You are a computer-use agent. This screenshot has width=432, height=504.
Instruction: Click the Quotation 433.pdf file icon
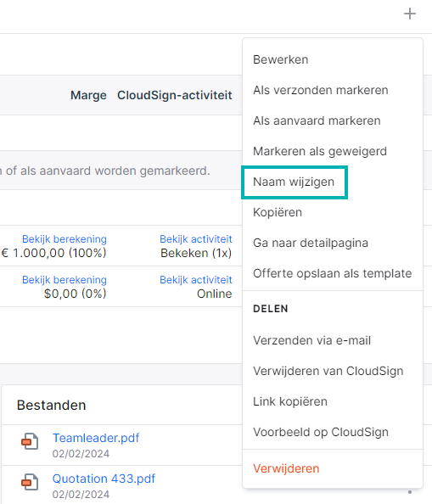(x=30, y=482)
